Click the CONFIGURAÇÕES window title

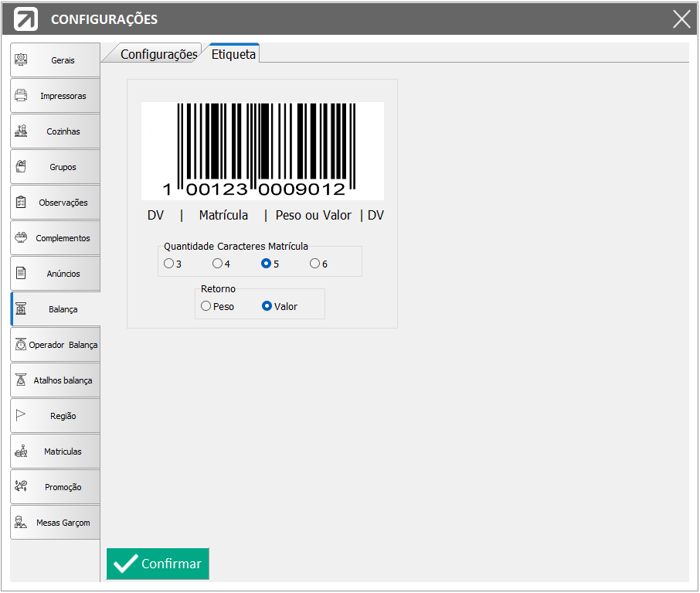point(104,19)
